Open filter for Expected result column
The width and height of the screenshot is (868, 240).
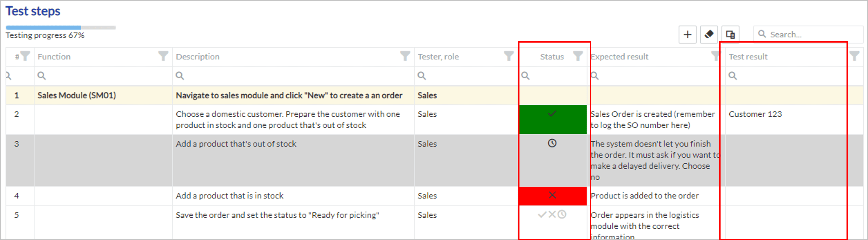pyautogui.click(x=716, y=56)
